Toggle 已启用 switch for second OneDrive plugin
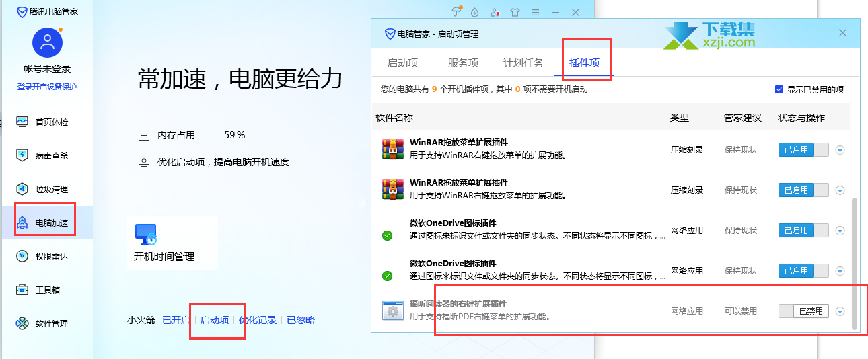Screen dimensions: 868x359 click(x=803, y=270)
